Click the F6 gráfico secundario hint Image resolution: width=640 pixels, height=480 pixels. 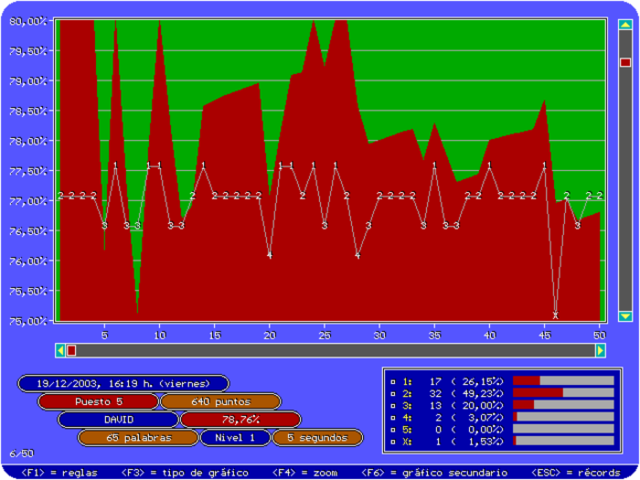tap(434, 473)
